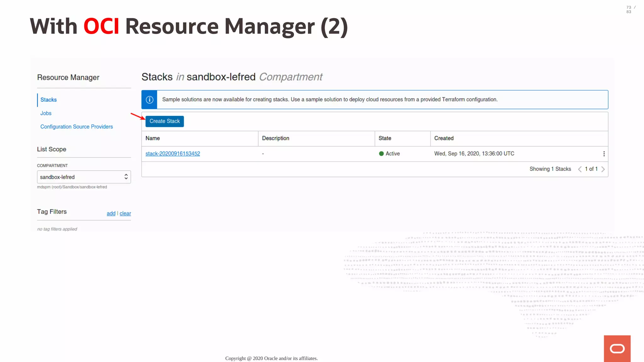Click the red Oracle logo in the corner
The width and height of the screenshot is (644, 362).
tap(617, 348)
